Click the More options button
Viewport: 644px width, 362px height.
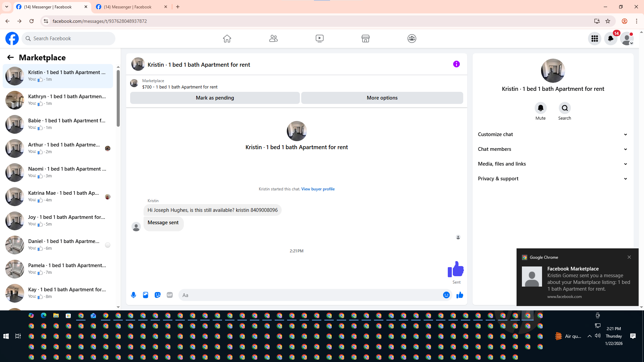click(x=382, y=98)
